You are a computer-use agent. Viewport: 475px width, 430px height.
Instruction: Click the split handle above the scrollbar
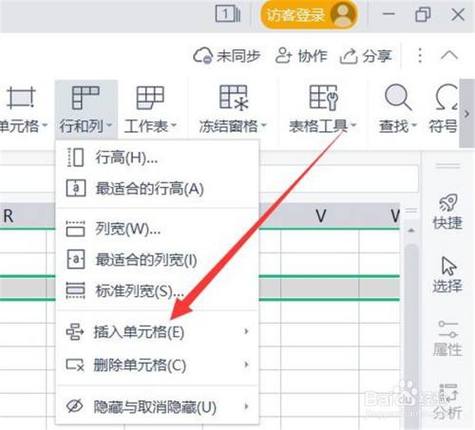coord(412,211)
